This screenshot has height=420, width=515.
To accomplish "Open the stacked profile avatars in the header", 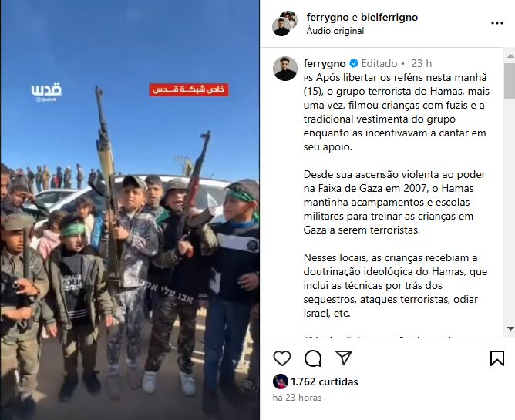I will pyautogui.click(x=284, y=23).
